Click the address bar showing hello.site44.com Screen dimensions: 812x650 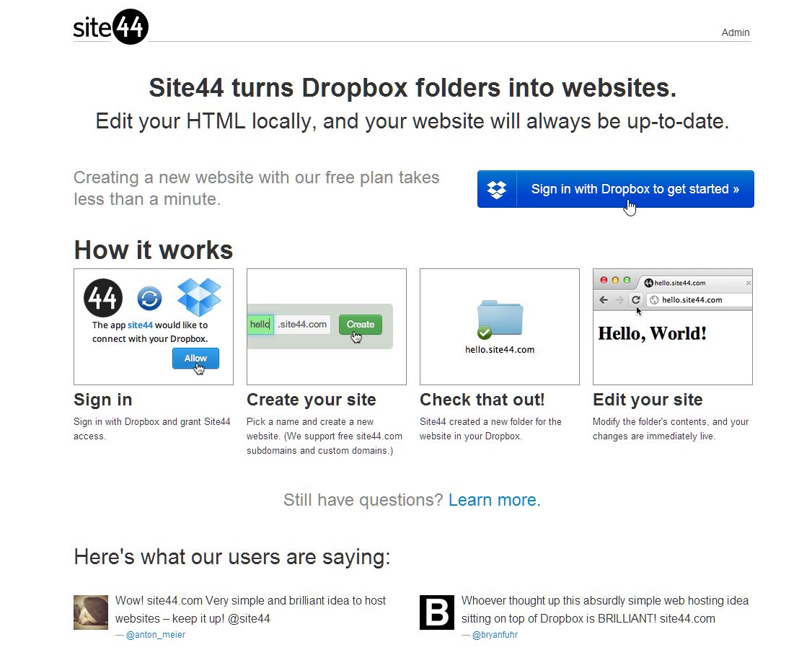699,300
